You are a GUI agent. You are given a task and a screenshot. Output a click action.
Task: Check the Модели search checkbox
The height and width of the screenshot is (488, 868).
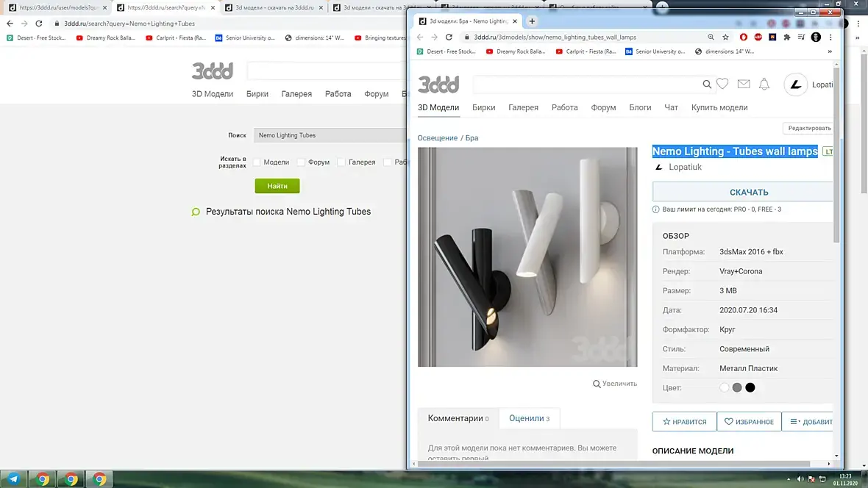(x=256, y=162)
